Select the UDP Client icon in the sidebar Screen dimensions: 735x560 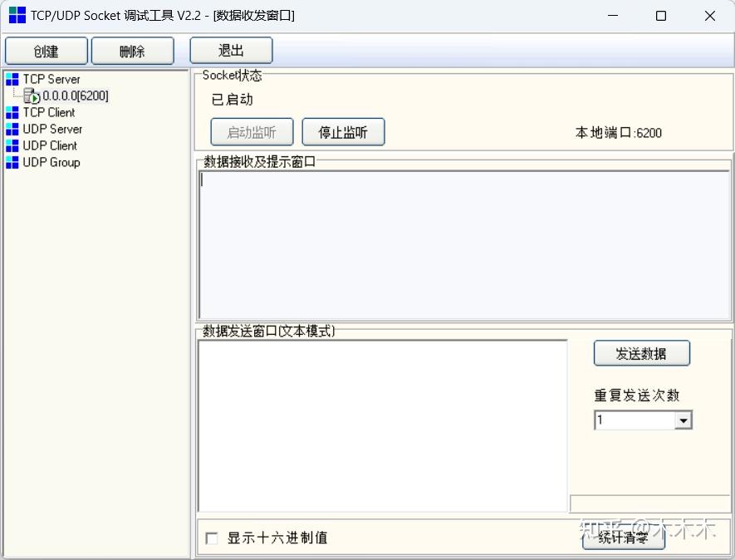point(12,145)
